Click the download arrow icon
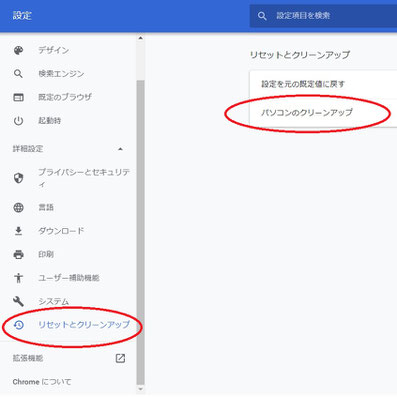The width and height of the screenshot is (397, 397). tap(18, 231)
